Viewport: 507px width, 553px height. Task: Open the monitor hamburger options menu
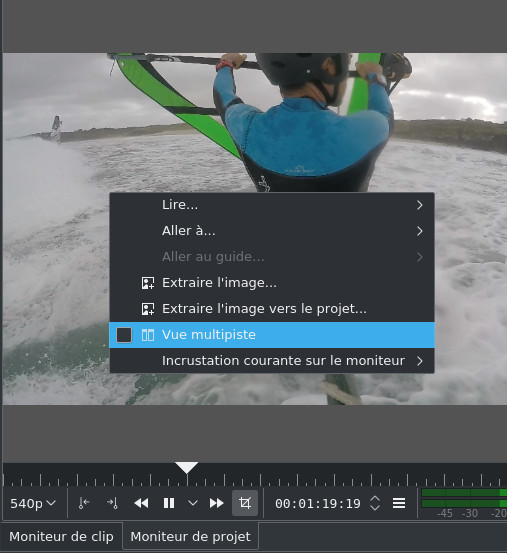[x=399, y=503]
